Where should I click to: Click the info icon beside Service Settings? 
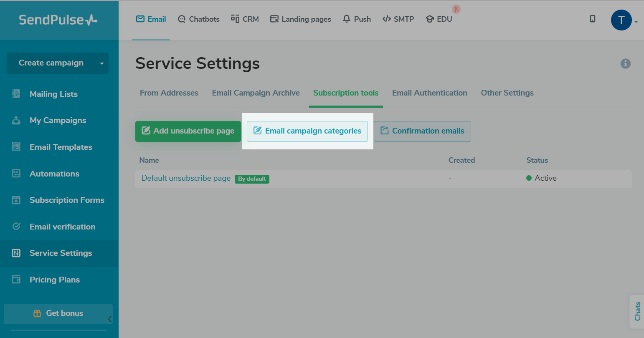pyautogui.click(x=625, y=63)
